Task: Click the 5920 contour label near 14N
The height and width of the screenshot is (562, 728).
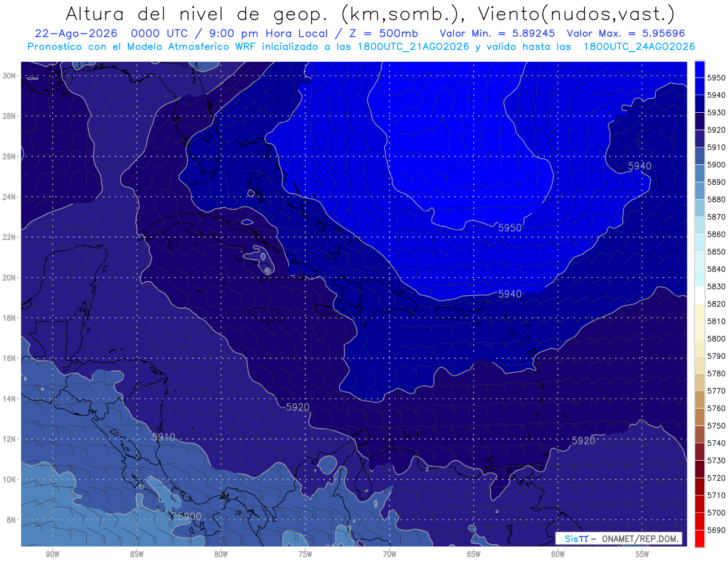Action: [298, 407]
